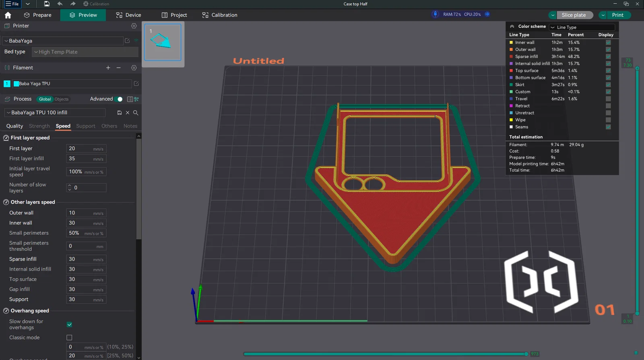Open printer settings gear icon
This screenshot has height=360, width=644.
click(134, 26)
